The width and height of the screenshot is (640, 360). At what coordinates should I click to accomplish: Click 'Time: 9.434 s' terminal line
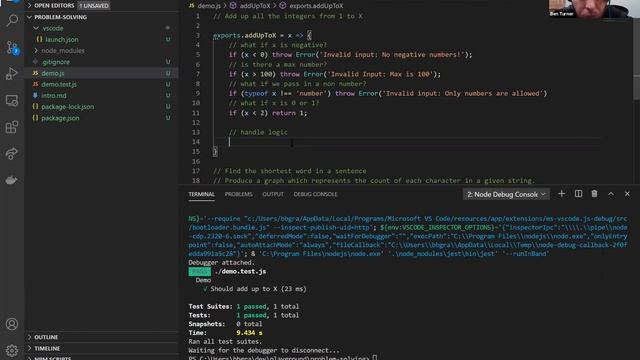click(225, 333)
